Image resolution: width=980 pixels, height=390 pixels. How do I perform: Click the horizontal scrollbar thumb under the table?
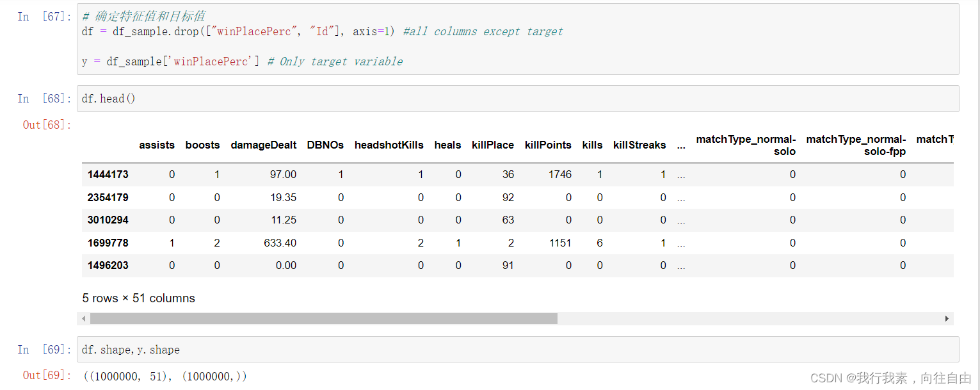click(x=324, y=318)
